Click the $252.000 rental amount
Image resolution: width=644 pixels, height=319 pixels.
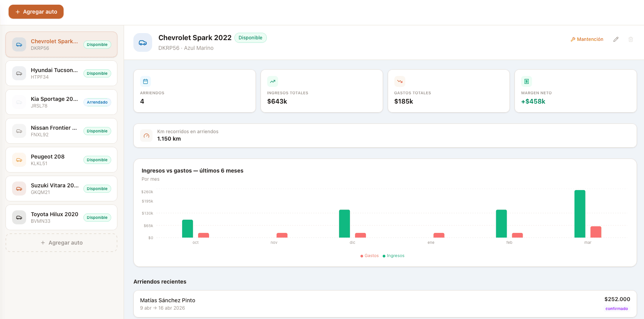(617, 299)
